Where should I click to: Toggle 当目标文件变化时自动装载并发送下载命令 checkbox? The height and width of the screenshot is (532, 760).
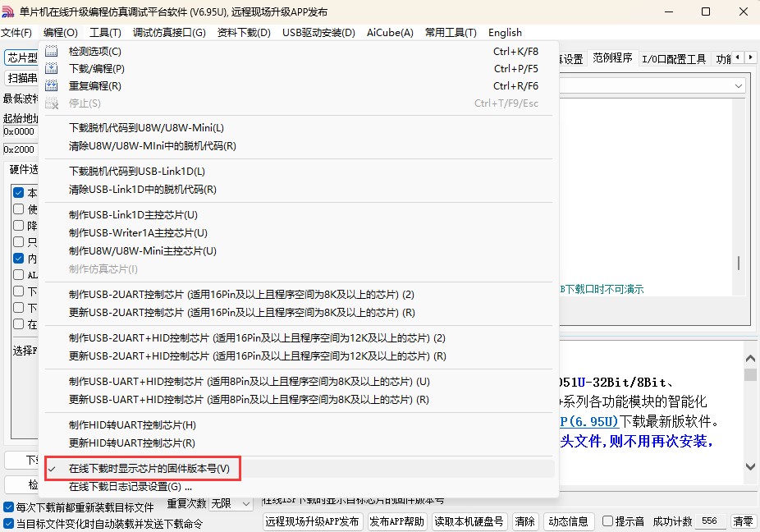click(x=8, y=524)
